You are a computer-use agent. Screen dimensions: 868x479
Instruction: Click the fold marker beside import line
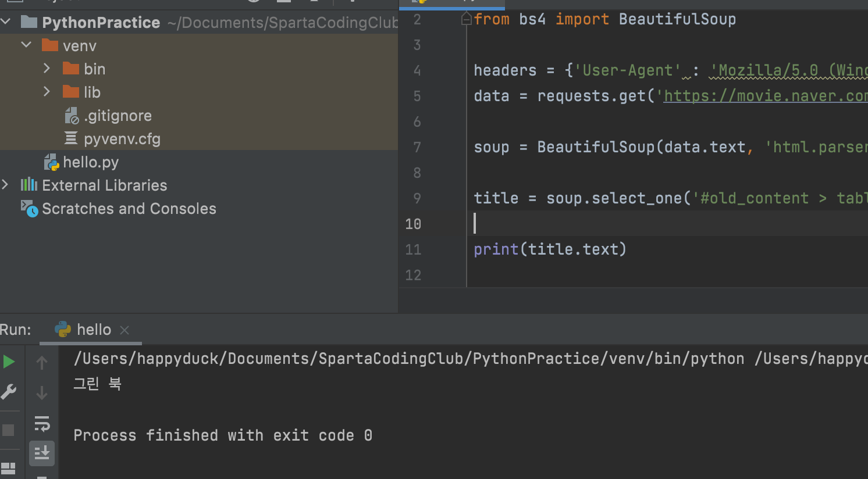(466, 20)
